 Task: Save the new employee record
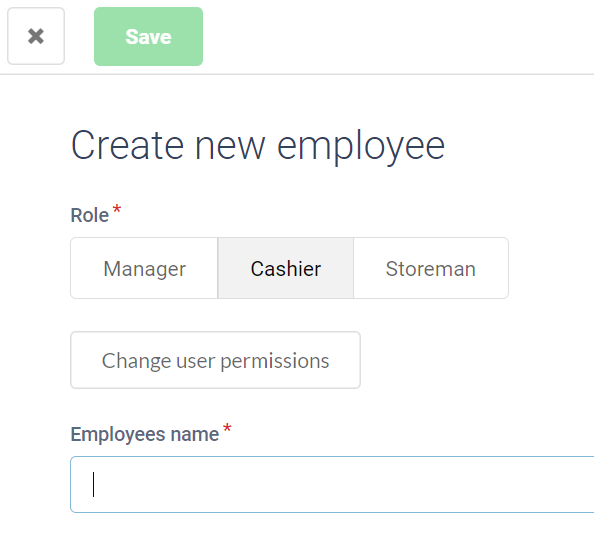pos(148,36)
